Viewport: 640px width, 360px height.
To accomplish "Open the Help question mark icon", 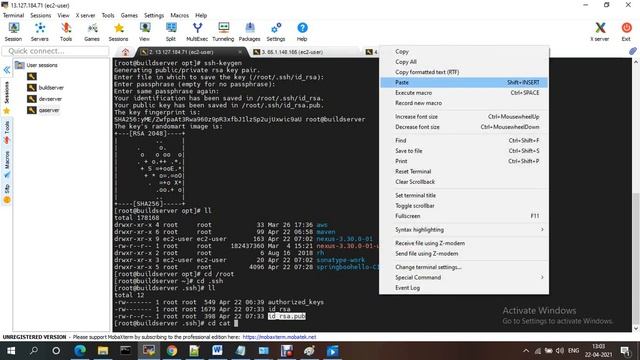I will [302, 32].
